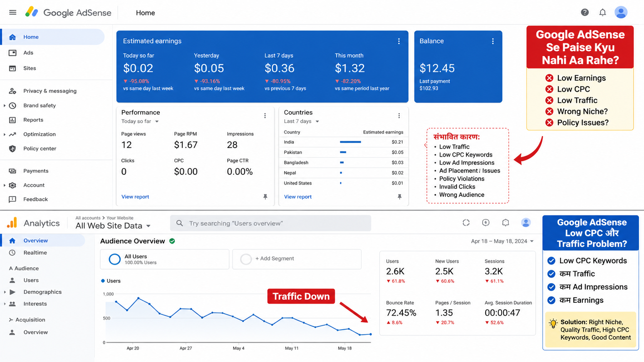Go to Home in AdSense sidebar
Screen dimensions: 644x362
coord(52,37)
